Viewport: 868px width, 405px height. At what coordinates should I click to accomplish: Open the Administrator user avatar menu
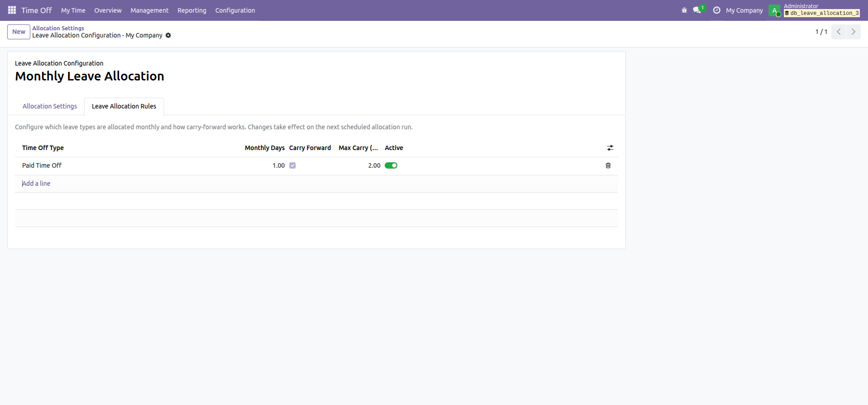click(x=774, y=10)
